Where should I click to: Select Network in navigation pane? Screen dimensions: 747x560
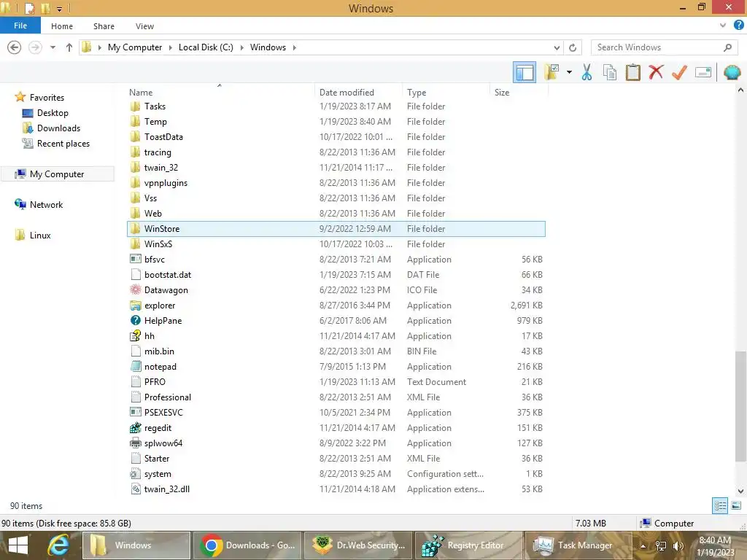click(x=46, y=205)
